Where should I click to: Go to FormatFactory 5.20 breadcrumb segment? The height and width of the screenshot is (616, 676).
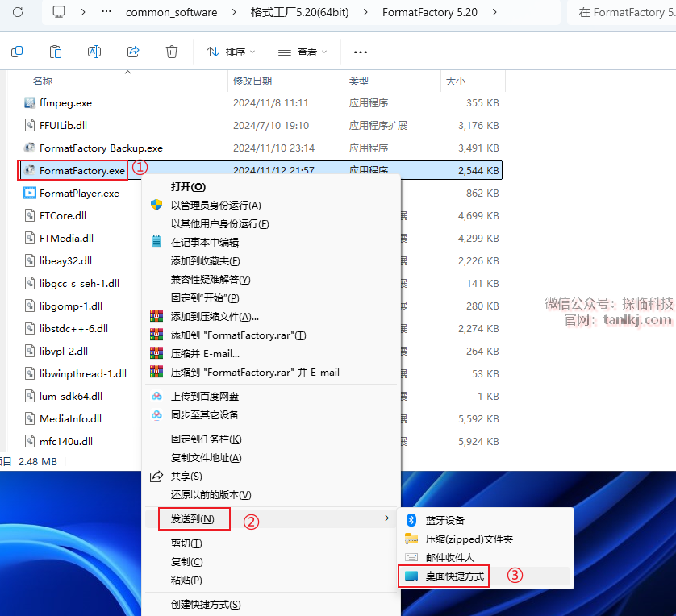[430, 12]
